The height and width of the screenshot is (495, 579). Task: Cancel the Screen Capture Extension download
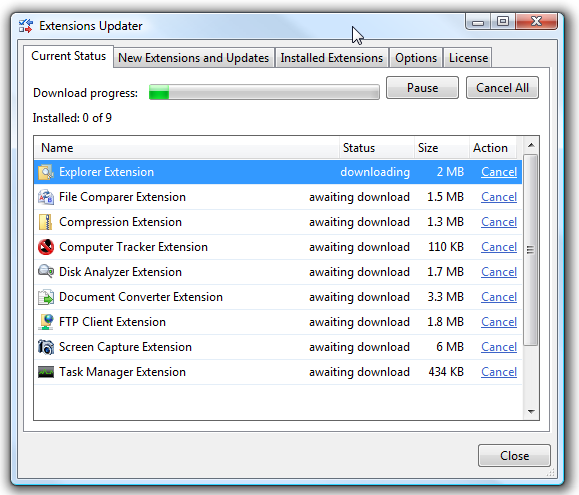click(x=499, y=347)
